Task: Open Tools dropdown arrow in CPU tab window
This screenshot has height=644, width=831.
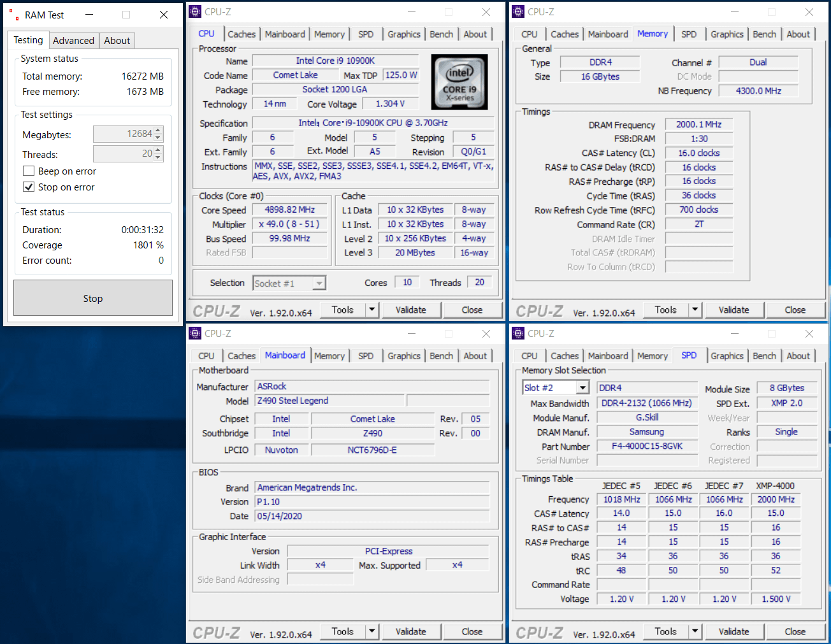Action: [372, 310]
